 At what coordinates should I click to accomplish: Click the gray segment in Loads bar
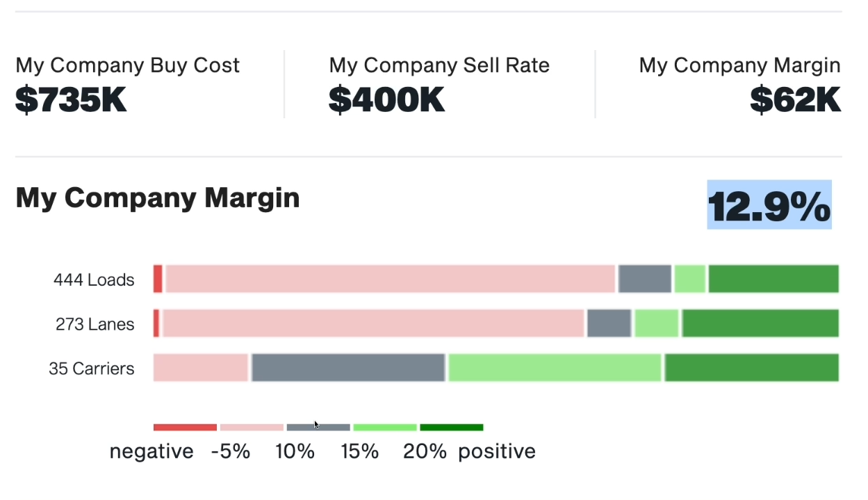(x=645, y=279)
